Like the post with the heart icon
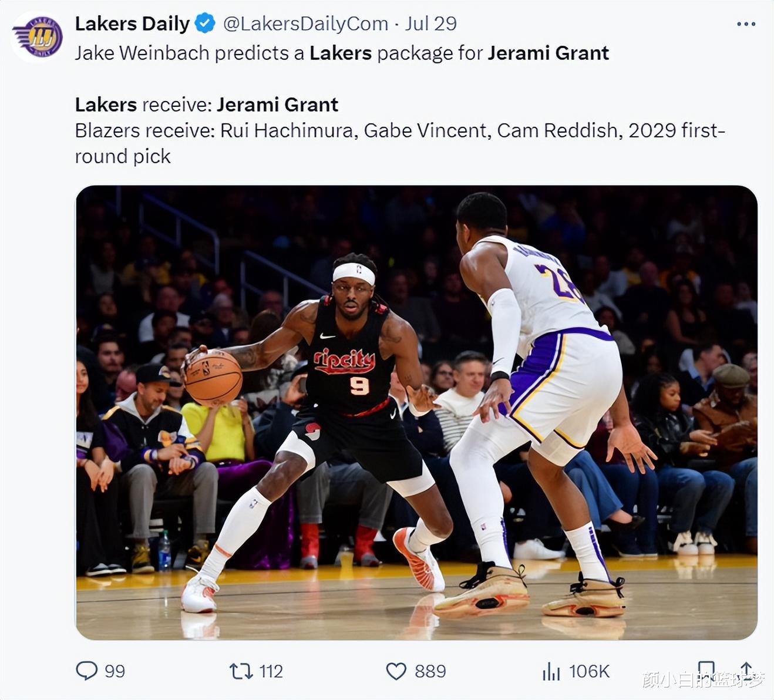Image resolution: width=774 pixels, height=700 pixels. pyautogui.click(x=396, y=671)
